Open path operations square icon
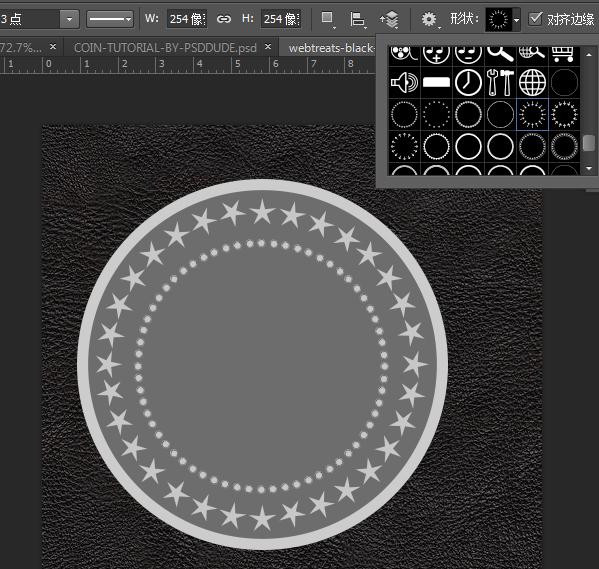599x569 pixels. point(327,19)
